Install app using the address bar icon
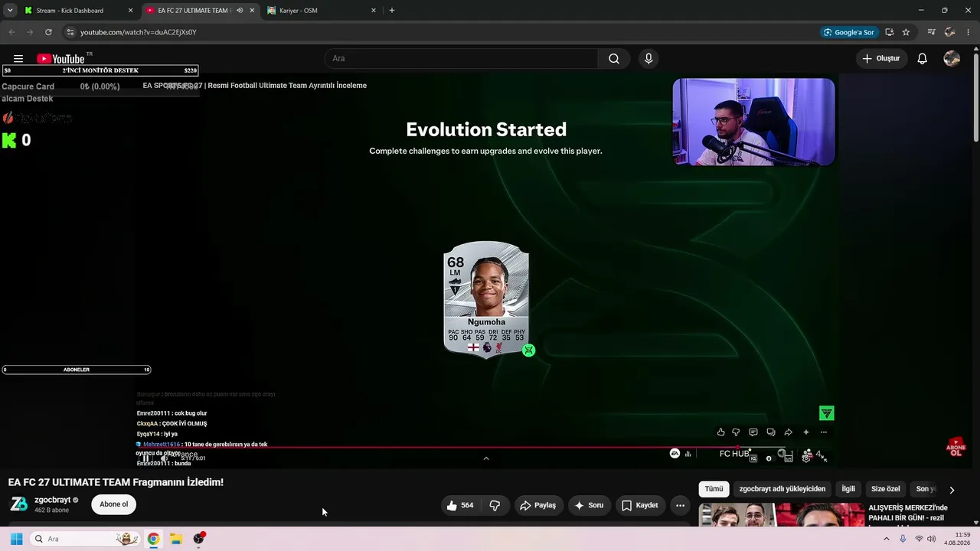Screen dimensions: 980x551 [x=889, y=32]
